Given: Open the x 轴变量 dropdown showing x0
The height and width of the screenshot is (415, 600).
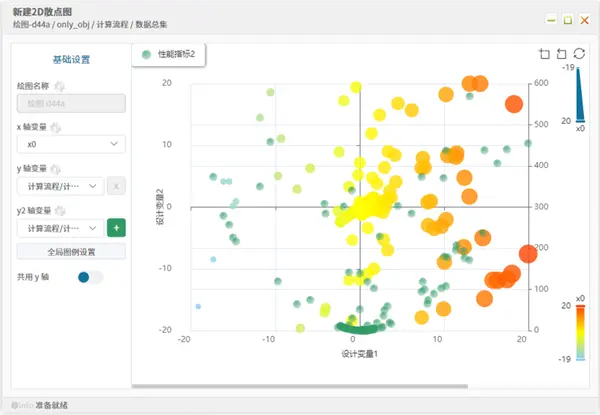Looking at the screenshot, I should coord(71,144).
